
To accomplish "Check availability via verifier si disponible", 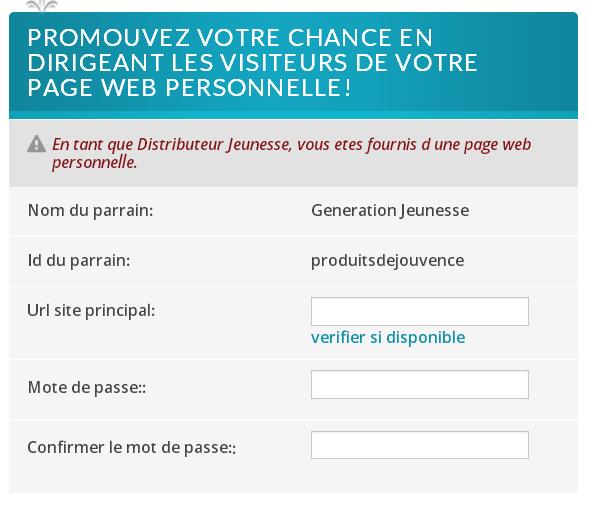I will 388,337.
